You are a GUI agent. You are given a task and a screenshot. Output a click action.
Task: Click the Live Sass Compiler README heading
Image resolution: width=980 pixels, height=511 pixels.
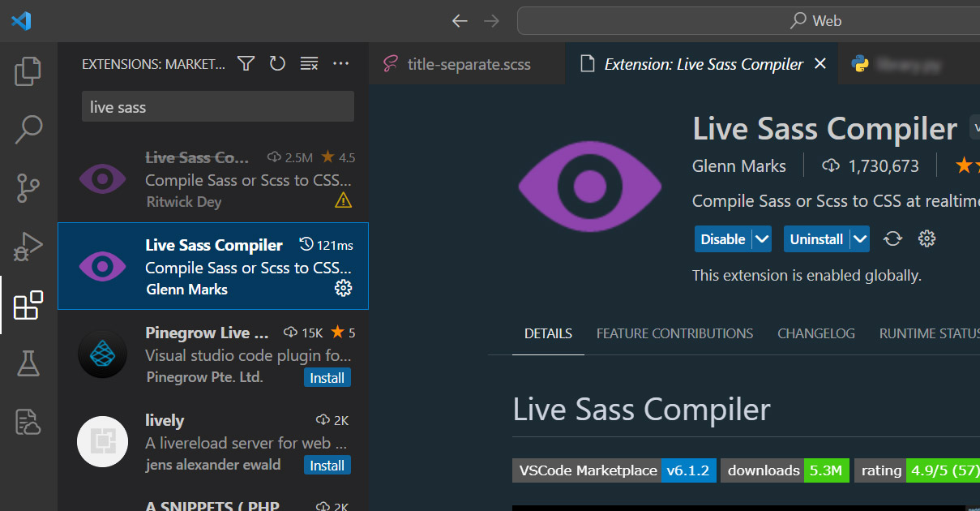point(642,410)
